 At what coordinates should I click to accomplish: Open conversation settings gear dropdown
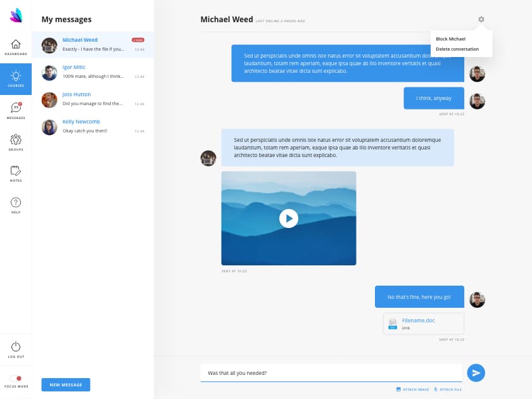[481, 20]
